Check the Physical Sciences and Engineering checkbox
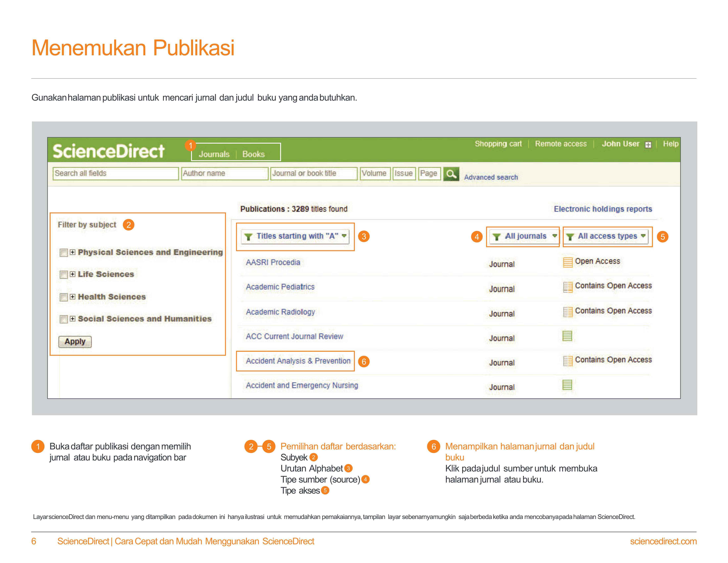 point(63,253)
